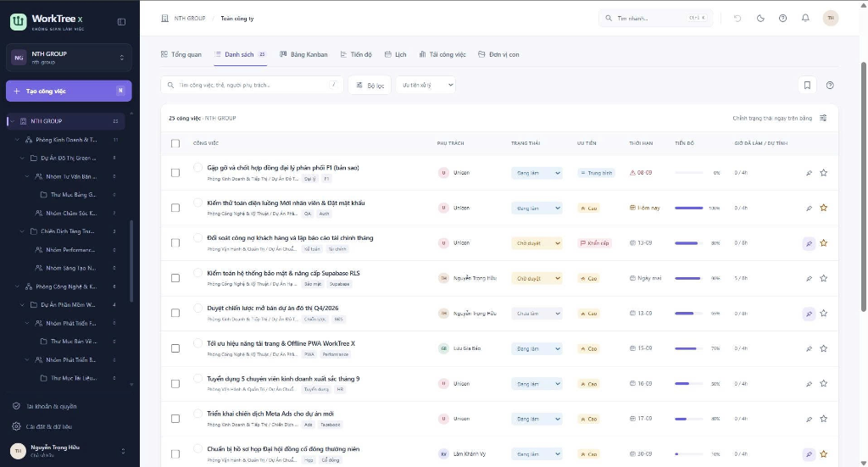Toggle dark mode with the moon icon

[760, 19]
